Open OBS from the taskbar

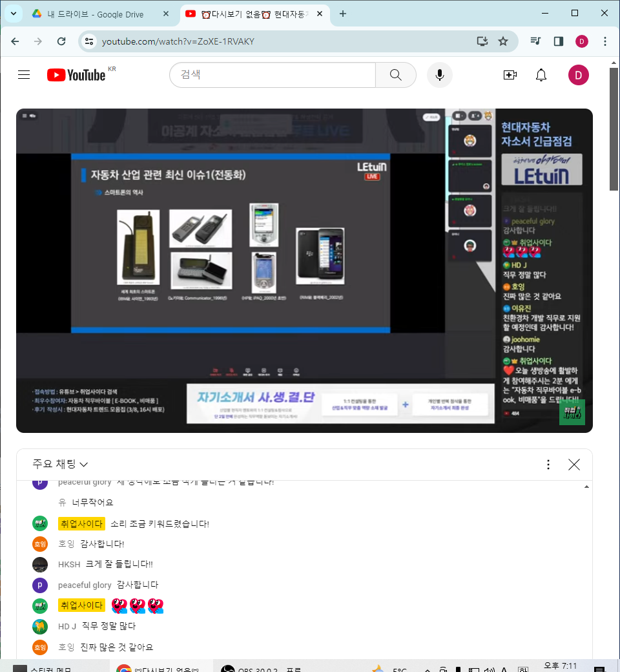click(x=262, y=666)
